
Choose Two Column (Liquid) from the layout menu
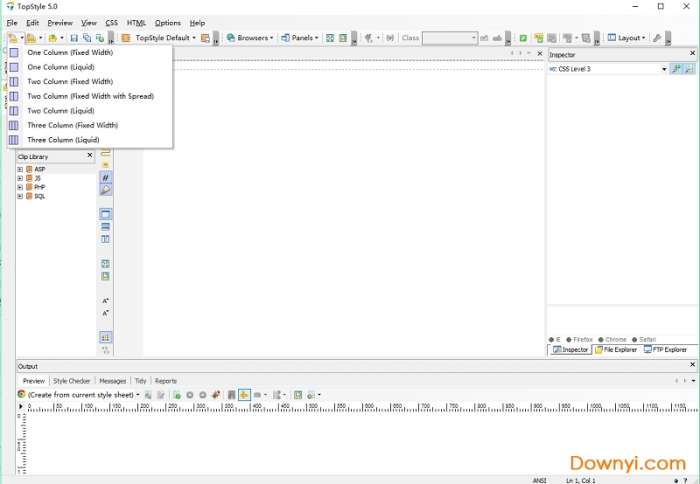(x=61, y=111)
